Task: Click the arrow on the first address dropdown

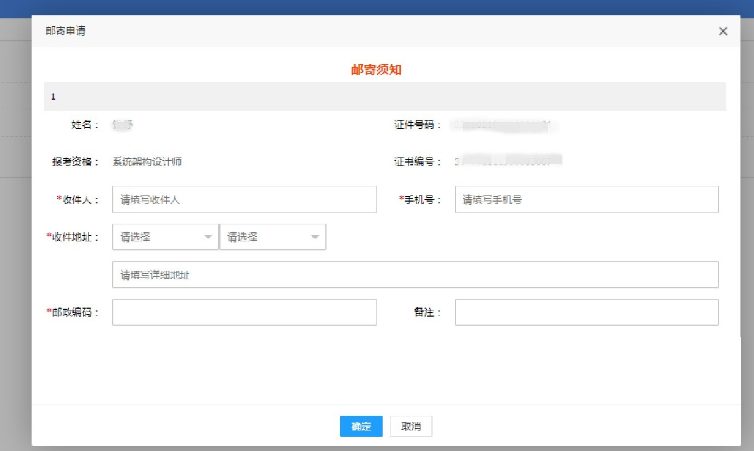Action: pyautogui.click(x=208, y=237)
